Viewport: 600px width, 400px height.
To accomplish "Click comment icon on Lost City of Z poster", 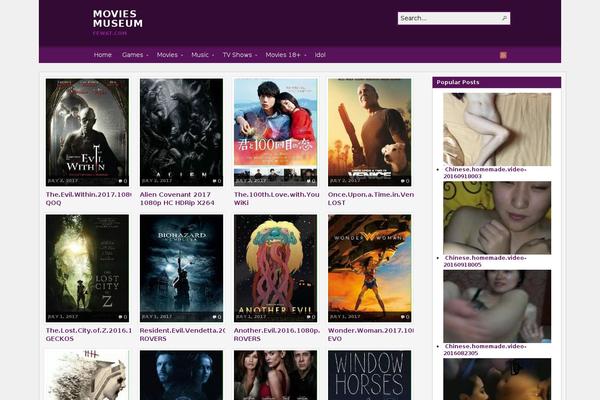I will coord(121,317).
